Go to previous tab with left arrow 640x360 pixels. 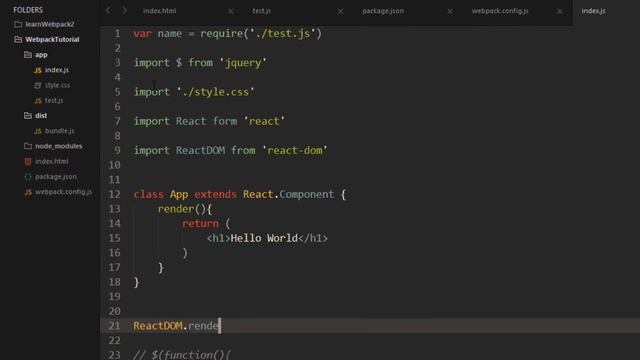108,10
